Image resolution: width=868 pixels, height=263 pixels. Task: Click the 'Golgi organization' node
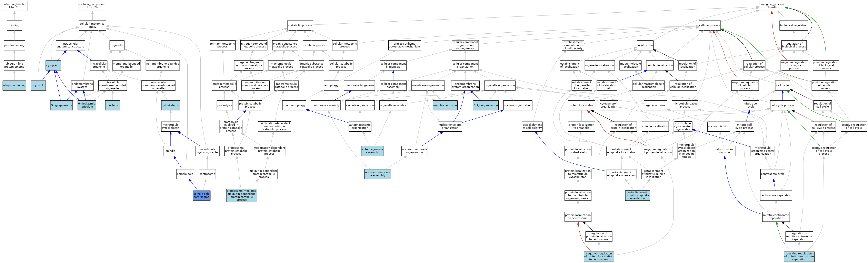point(486,105)
